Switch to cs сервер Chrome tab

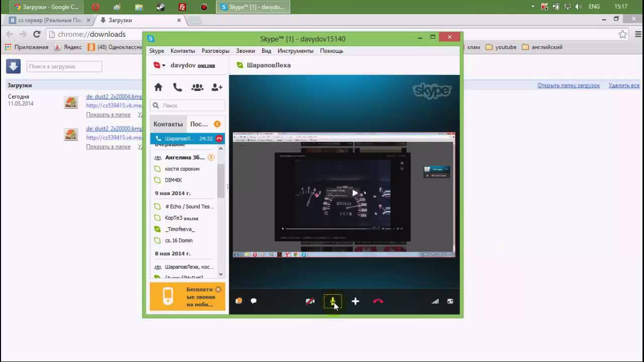pyautogui.click(x=49, y=20)
